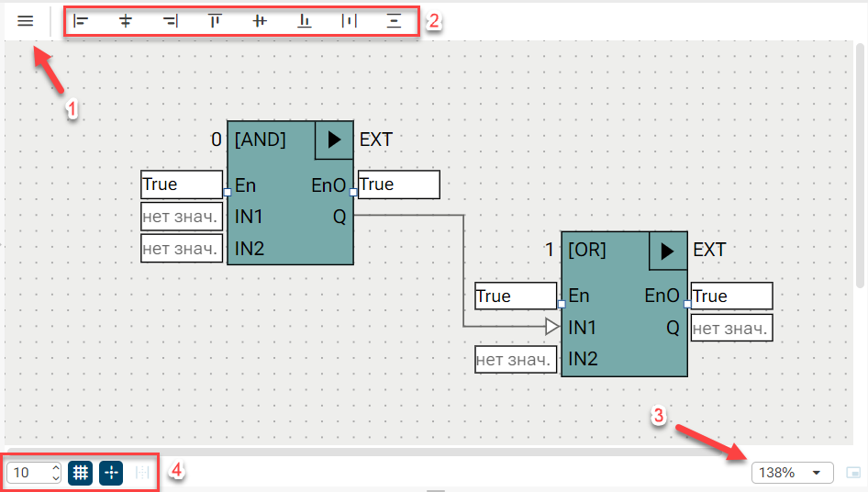The image size is (868, 492).
Task: Click EXT label beside AND block
Action: click(x=376, y=140)
